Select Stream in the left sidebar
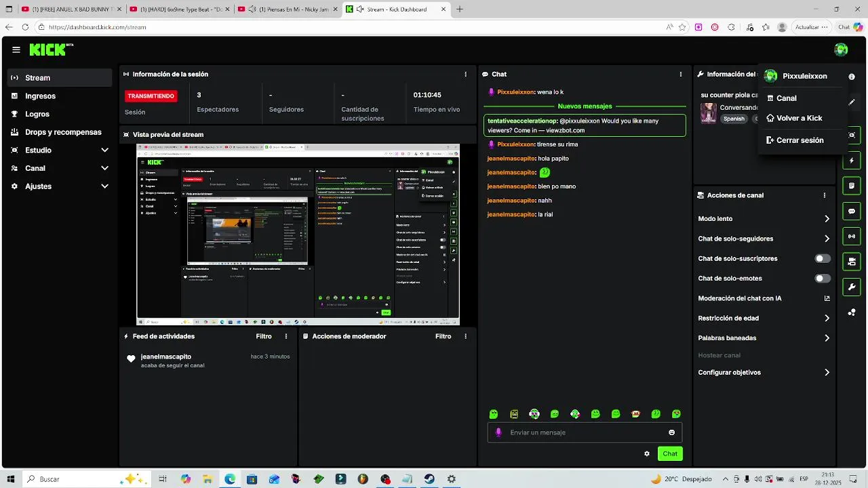 (60, 78)
